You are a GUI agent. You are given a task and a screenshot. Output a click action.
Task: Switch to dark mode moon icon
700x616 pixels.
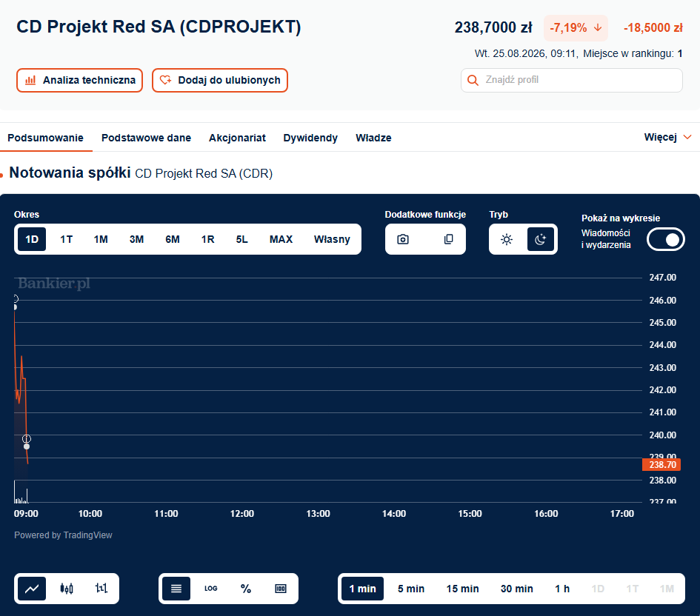[540, 240]
